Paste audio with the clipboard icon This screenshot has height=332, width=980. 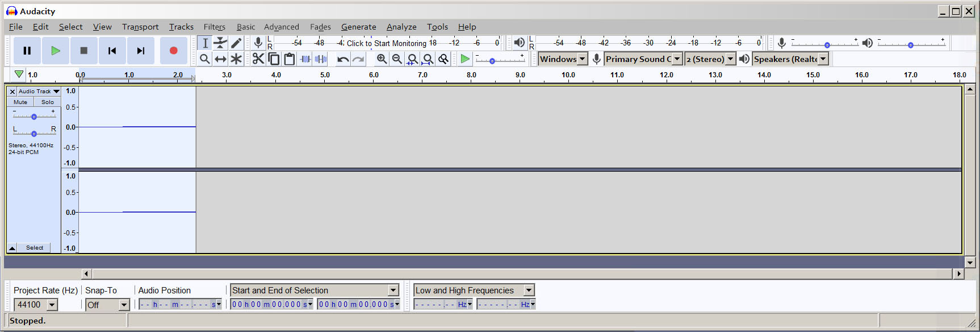click(289, 59)
